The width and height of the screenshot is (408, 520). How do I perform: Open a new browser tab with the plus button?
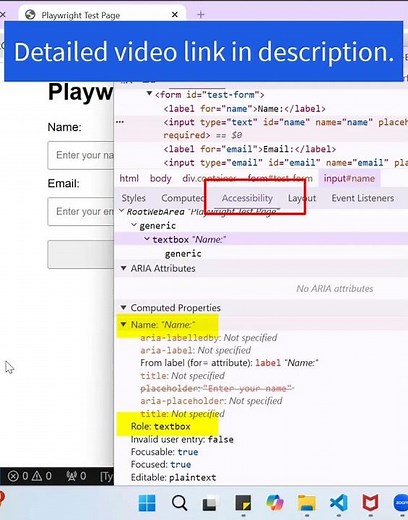coord(201,15)
